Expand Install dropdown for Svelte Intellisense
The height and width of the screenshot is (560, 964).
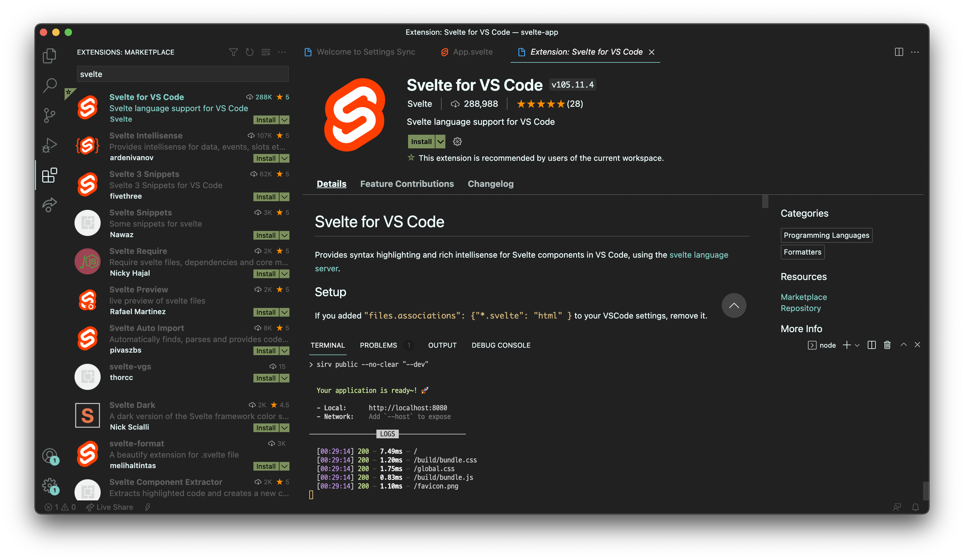(x=284, y=158)
